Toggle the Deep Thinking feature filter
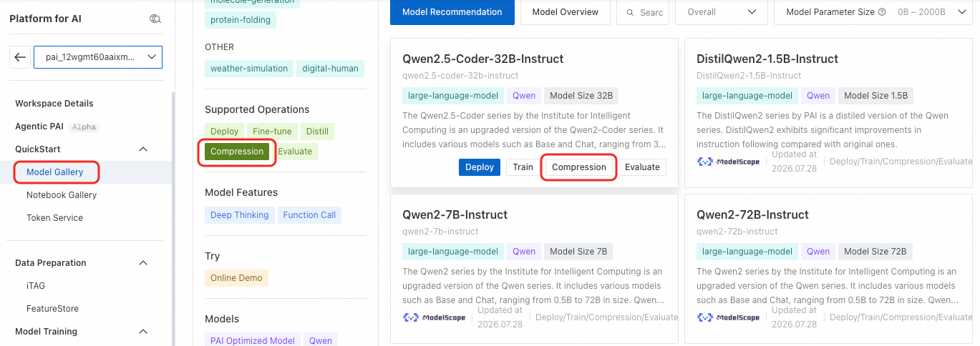Viewport: 980px width, 346px height. [x=240, y=215]
